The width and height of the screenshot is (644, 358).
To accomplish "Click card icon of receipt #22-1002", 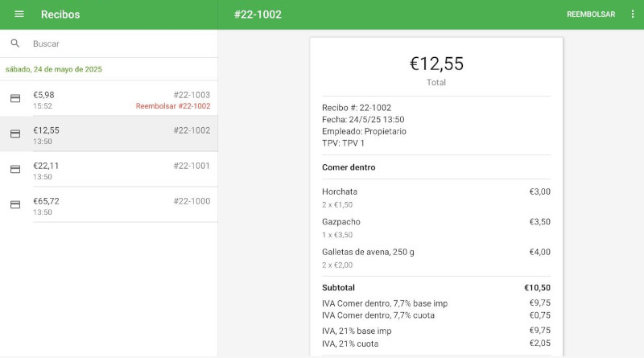I will tap(15, 134).
